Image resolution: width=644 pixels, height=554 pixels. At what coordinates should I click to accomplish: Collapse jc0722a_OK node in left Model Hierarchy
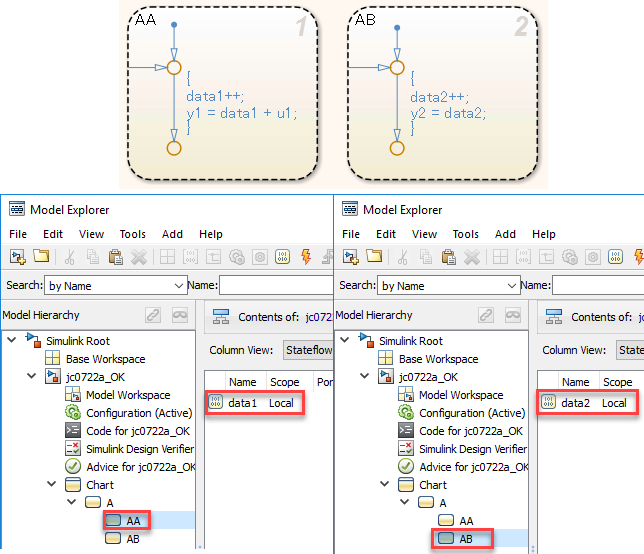(32, 376)
